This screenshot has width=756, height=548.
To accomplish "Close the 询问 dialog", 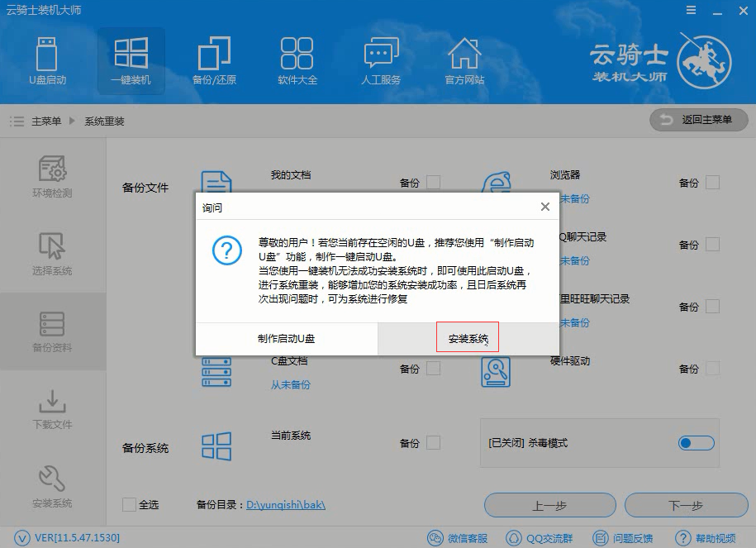I will pyautogui.click(x=544, y=207).
